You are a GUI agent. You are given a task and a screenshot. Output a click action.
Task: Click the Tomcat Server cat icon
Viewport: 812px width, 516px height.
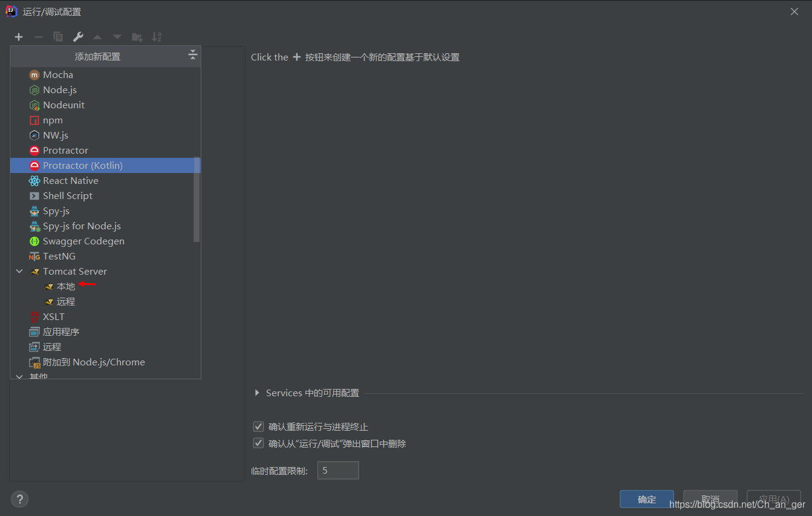tap(34, 272)
